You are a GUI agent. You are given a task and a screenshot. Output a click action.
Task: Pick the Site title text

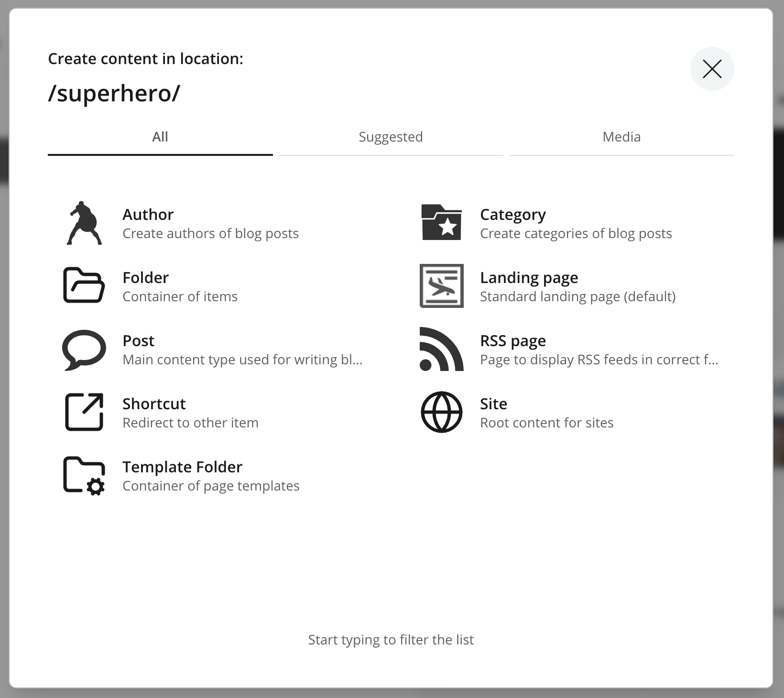pyautogui.click(x=494, y=404)
